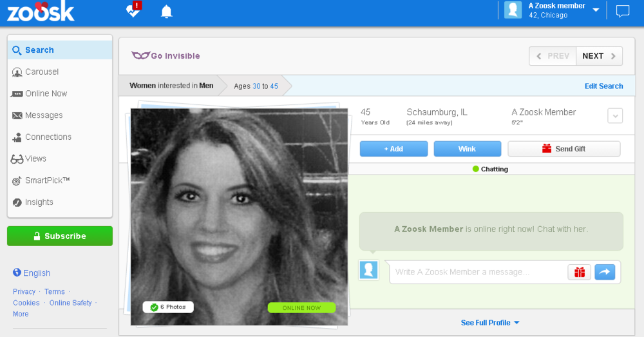The height and width of the screenshot is (337, 644).
Task: Click the Chatting status label
Action: tap(490, 169)
